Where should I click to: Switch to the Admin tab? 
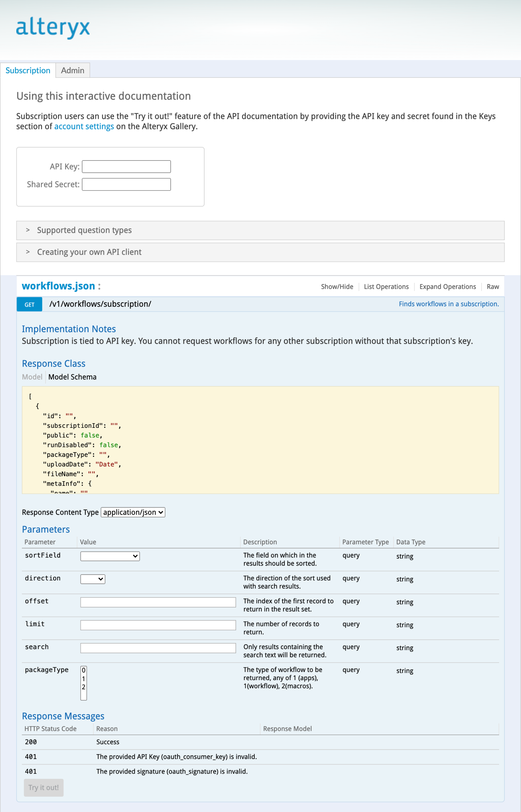point(72,70)
